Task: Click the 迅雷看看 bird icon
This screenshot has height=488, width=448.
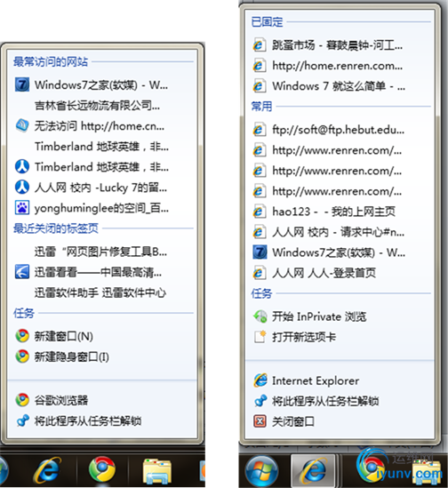Action: point(22,272)
